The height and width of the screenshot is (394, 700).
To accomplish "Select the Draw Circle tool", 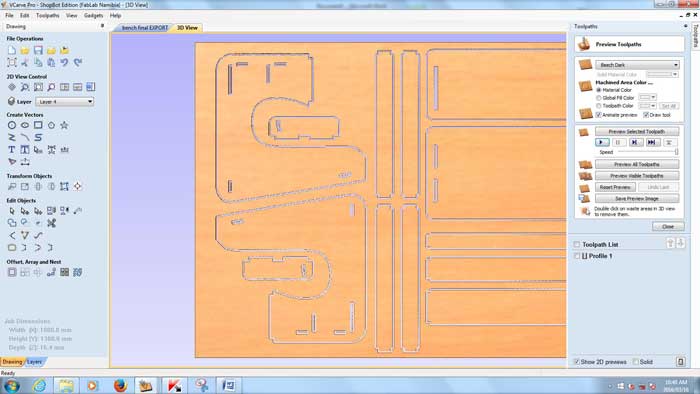I will pyautogui.click(x=12, y=125).
